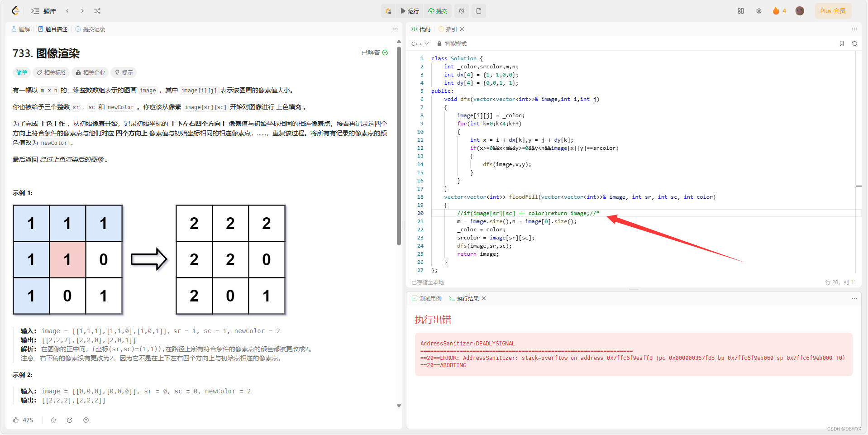Bookmark the code with the bookmark icon
The height and width of the screenshot is (435, 868).
pos(842,43)
